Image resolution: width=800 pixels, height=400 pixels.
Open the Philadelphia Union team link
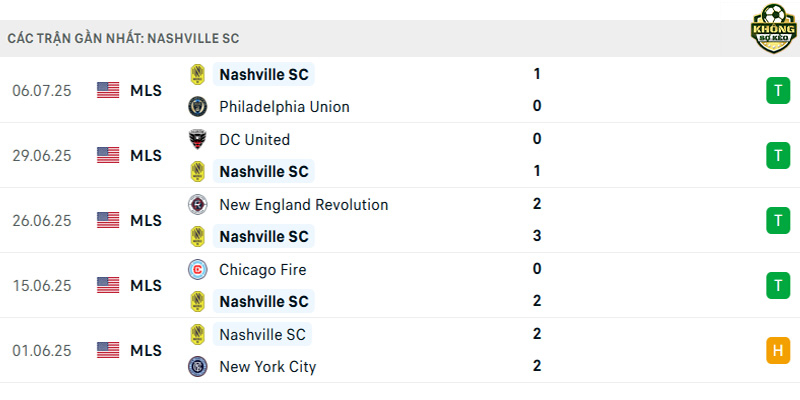(284, 107)
